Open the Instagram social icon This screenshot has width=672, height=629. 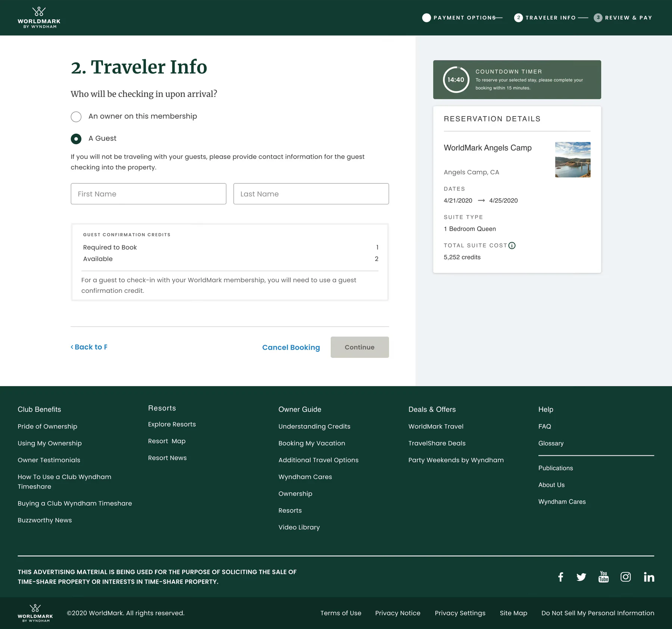[626, 577]
